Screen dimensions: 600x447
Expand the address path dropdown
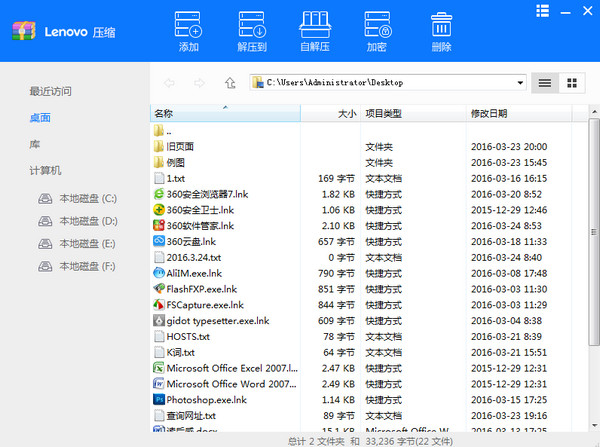coord(520,83)
